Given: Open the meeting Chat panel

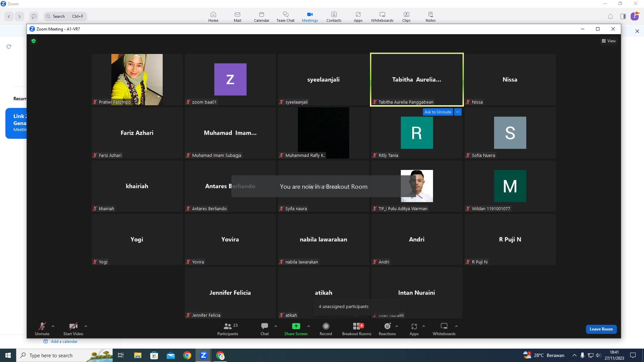Looking at the screenshot, I should click(265, 329).
